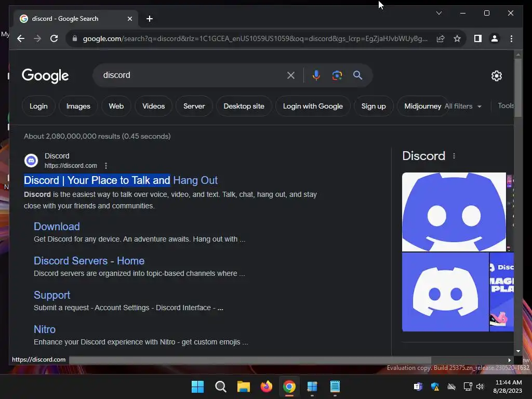The height and width of the screenshot is (399, 532).
Task: Open Windows taskbar search
Action: [x=220, y=387]
